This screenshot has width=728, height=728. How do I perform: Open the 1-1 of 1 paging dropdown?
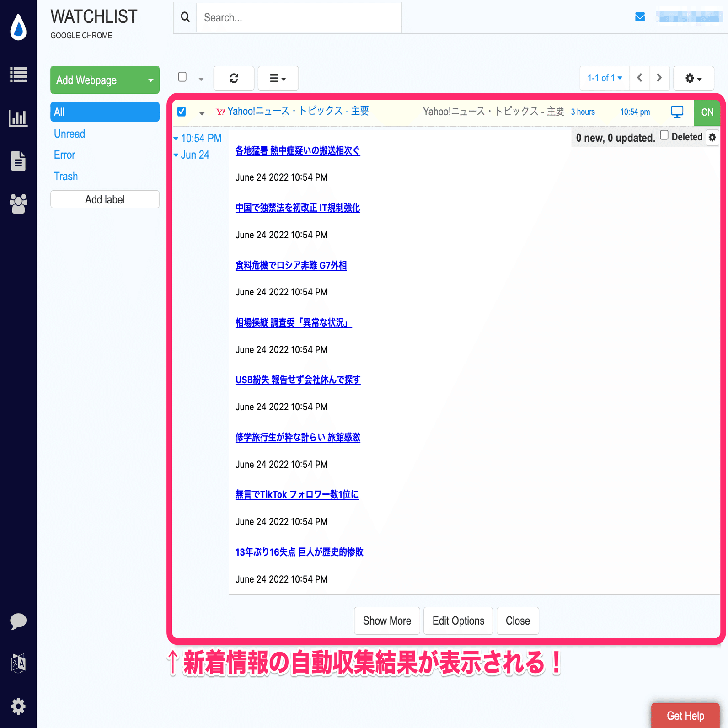point(605,78)
